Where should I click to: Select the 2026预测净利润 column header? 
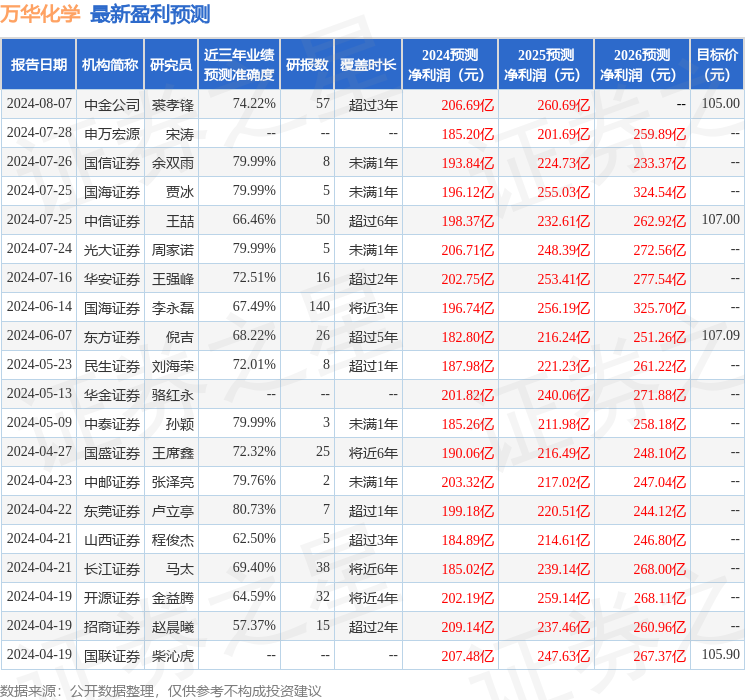642,65
